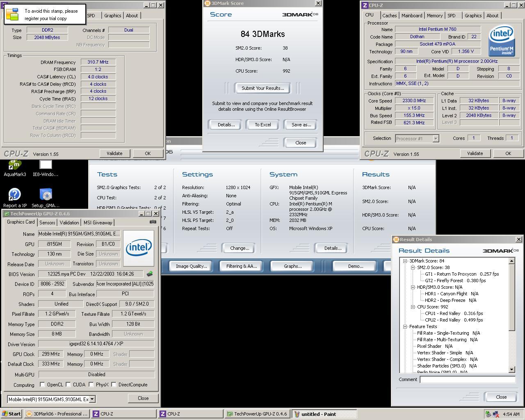Viewport: 525px width, 420px height.
Task: Click GPU-Z title bar icon
Action: point(7,214)
